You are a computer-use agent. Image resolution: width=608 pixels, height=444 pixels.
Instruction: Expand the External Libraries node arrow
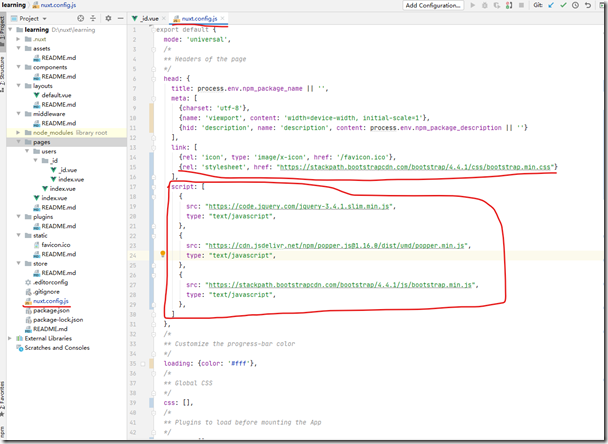[x=10, y=339]
